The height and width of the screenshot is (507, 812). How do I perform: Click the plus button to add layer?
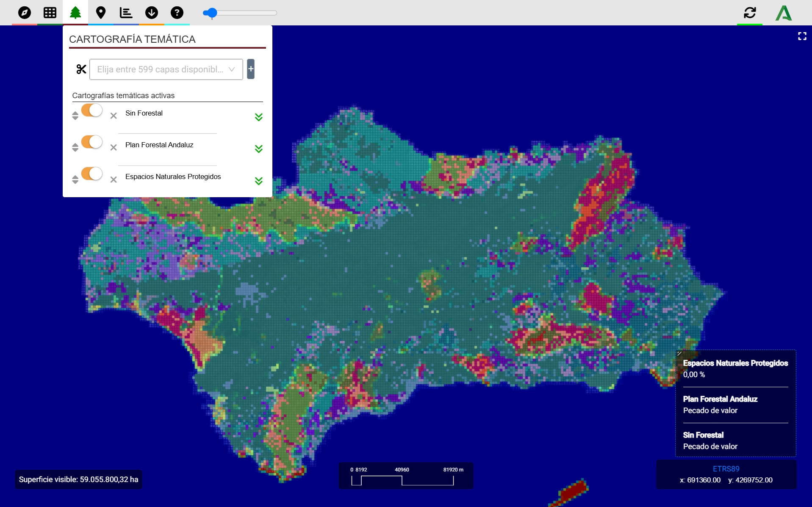click(251, 69)
